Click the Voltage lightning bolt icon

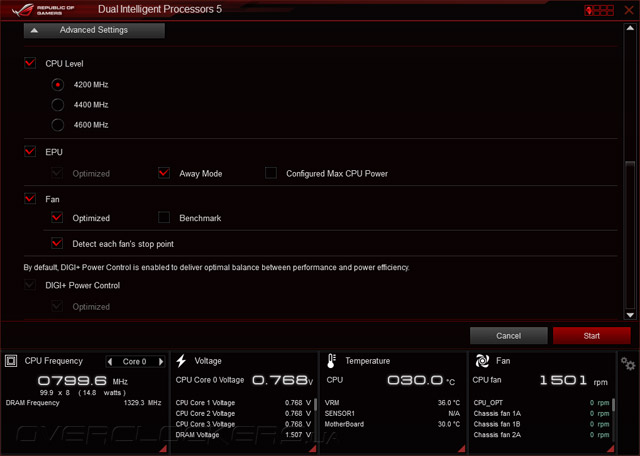coord(182,361)
